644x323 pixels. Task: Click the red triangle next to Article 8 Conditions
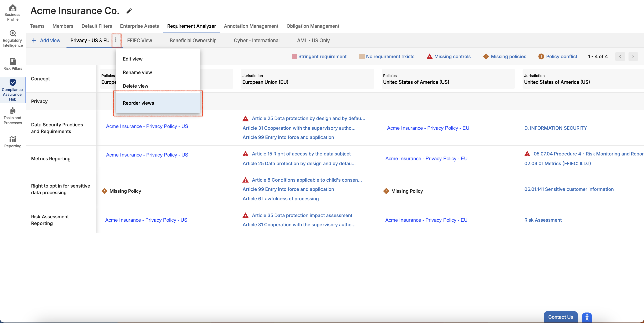click(x=245, y=180)
